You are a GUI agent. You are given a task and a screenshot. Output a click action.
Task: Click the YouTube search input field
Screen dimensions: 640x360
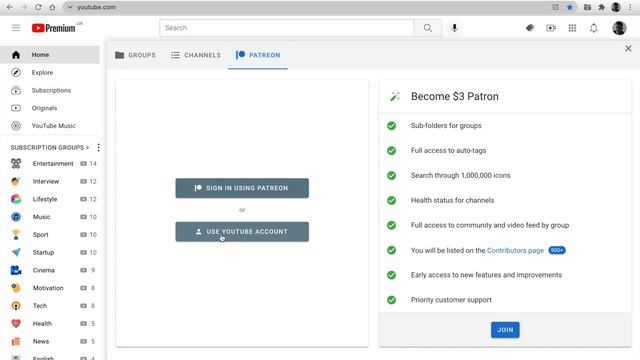coord(287,28)
